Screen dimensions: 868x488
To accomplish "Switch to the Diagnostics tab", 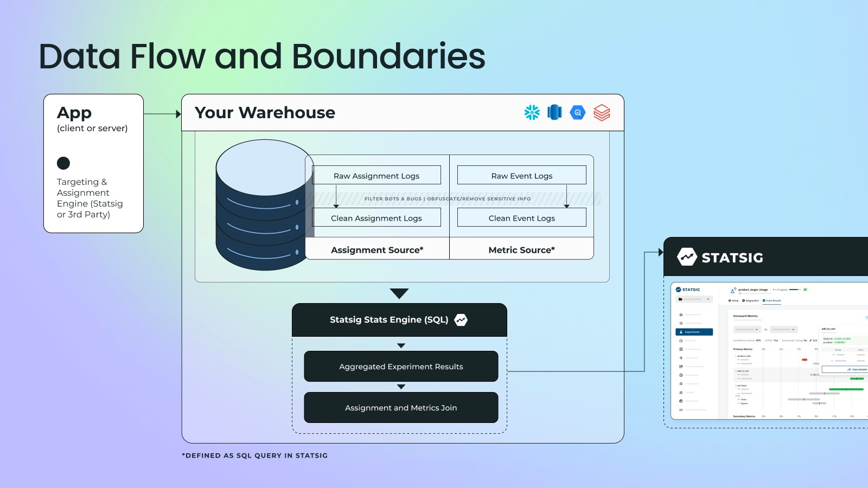I will click(x=750, y=300).
